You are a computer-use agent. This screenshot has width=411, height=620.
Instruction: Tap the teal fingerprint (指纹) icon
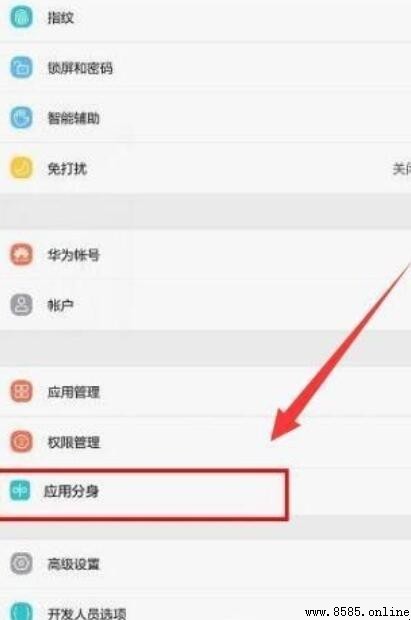click(21, 17)
